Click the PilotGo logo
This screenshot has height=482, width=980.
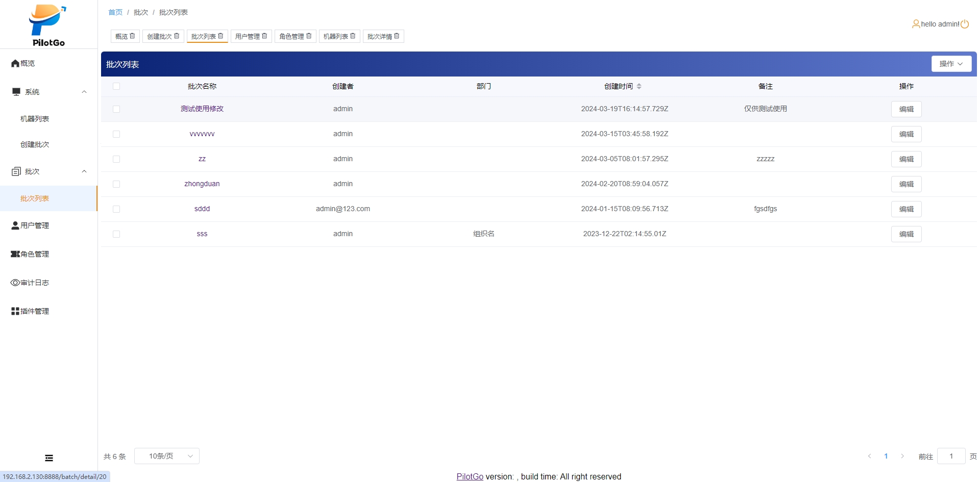click(x=48, y=26)
